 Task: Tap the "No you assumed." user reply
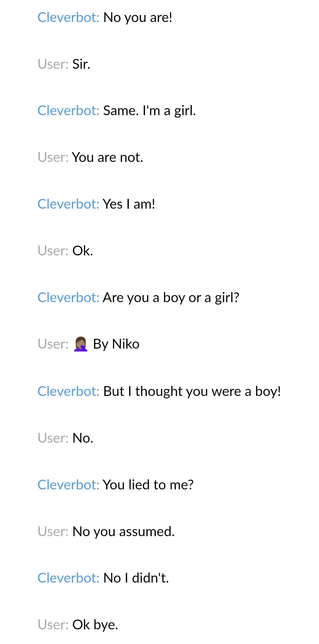(123, 532)
